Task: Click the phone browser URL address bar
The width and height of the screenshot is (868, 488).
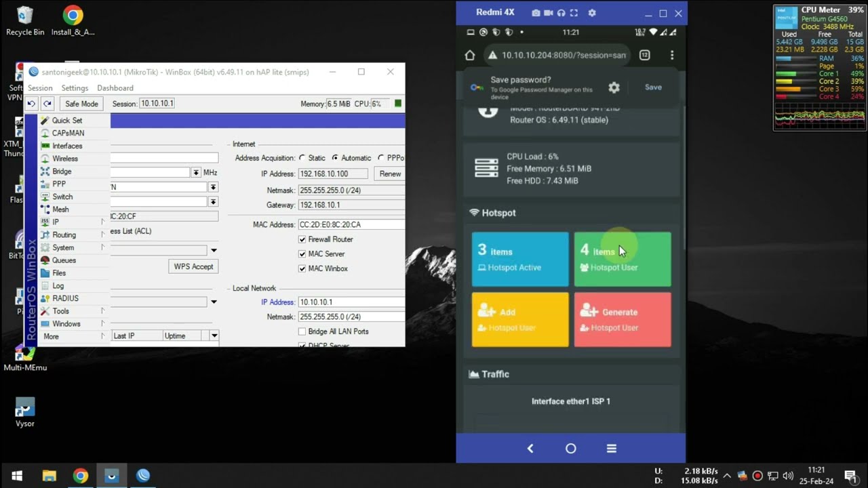Action: 556,55
